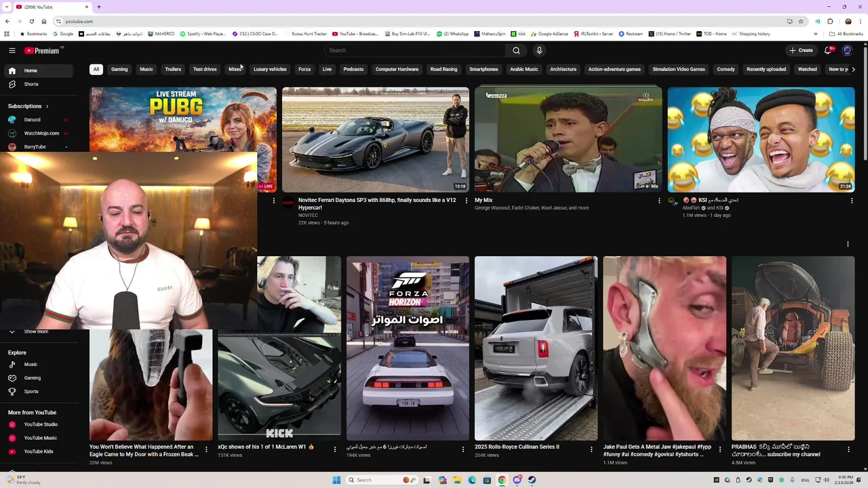Reload the page in Chrome

[x=32, y=22]
